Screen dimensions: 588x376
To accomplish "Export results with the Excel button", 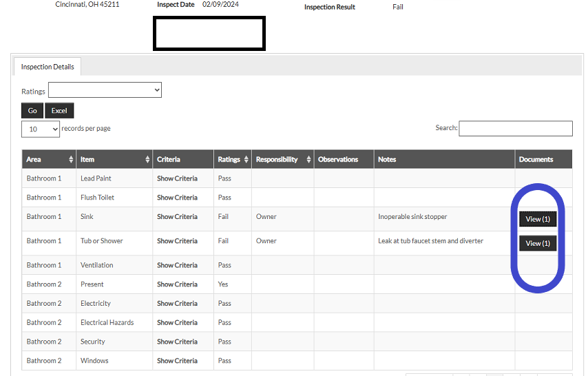I will (59, 111).
